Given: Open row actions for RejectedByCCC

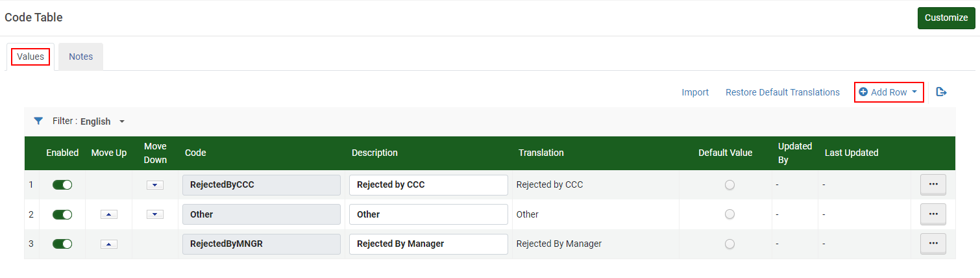Looking at the screenshot, I should [933, 184].
